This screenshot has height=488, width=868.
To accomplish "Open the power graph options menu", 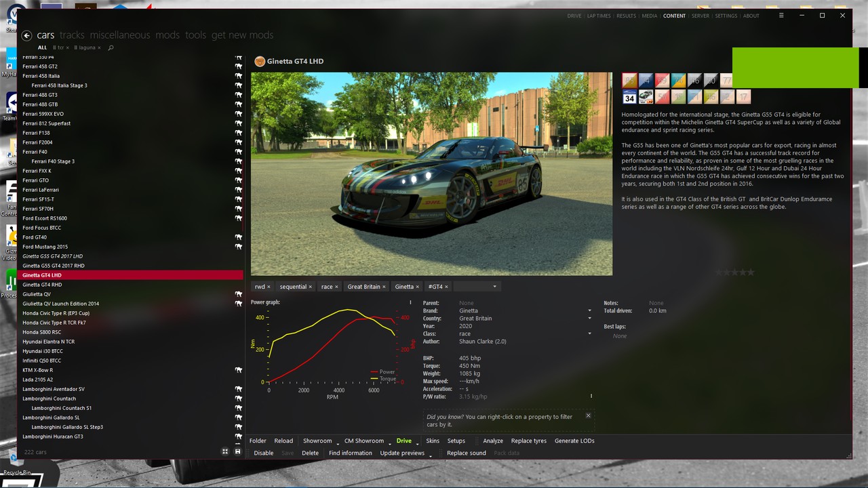I will (x=410, y=303).
